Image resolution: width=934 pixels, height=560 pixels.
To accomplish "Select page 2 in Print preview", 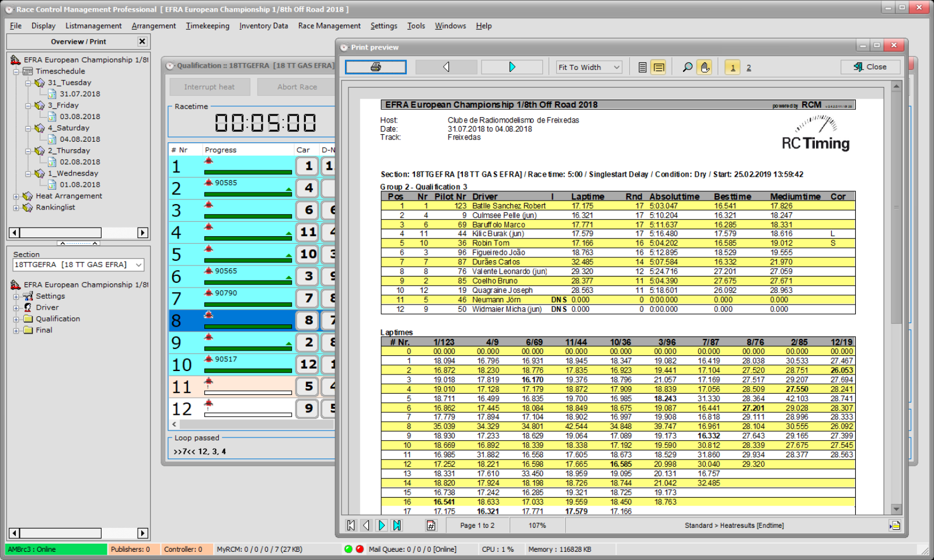I will click(x=749, y=66).
